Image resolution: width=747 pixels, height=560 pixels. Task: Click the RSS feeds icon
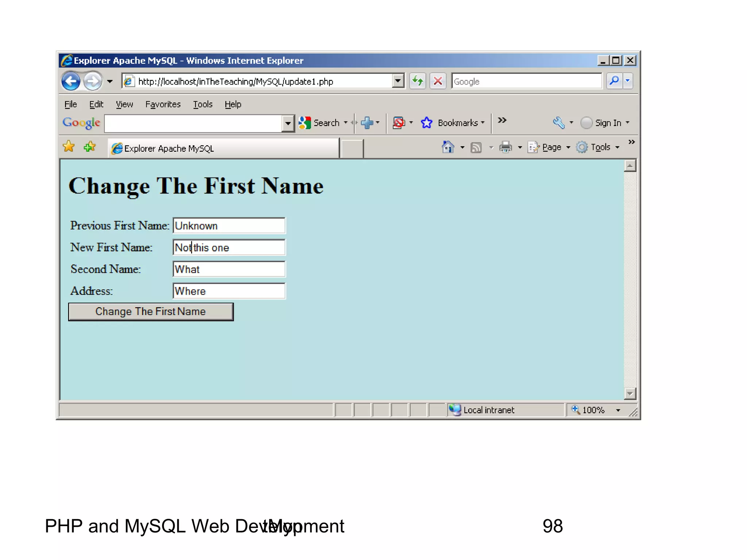pyautogui.click(x=476, y=147)
